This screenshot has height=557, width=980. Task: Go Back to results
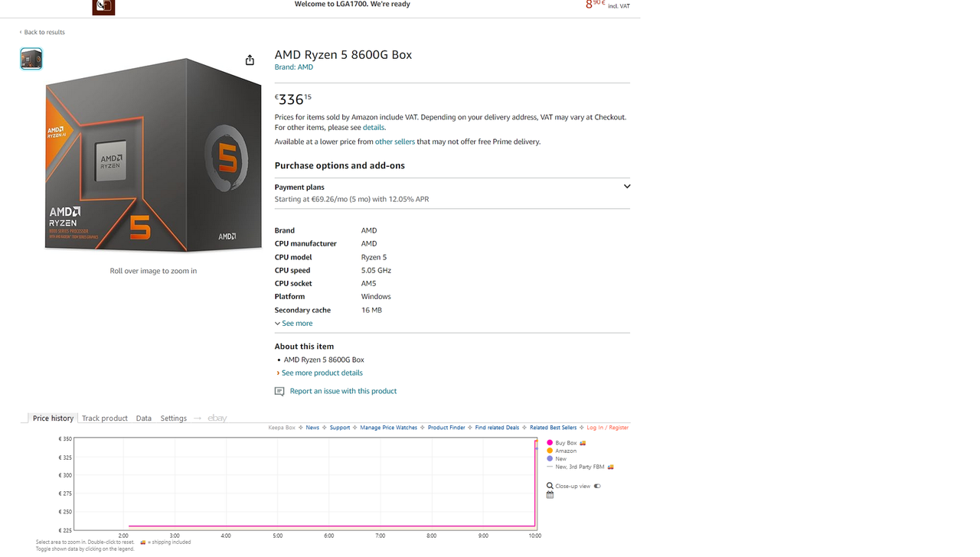pos(44,32)
